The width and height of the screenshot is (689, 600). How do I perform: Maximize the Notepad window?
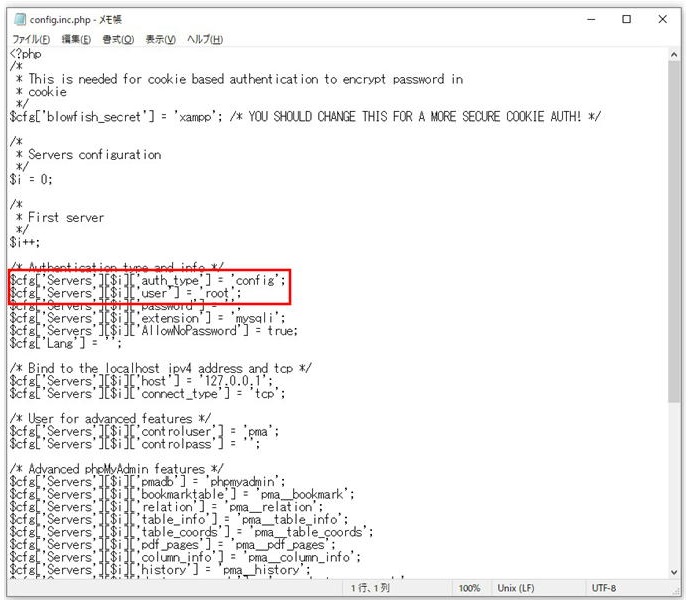(626, 19)
